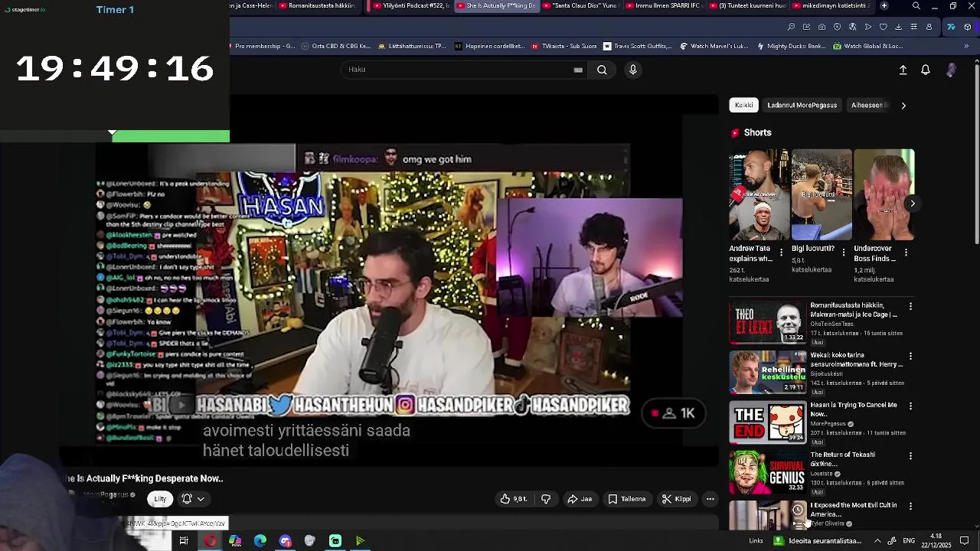Screen dimensions: 980x551
Task: Open Hasan Is Trying To Cancel Me thumbnail
Action: [x=768, y=422]
